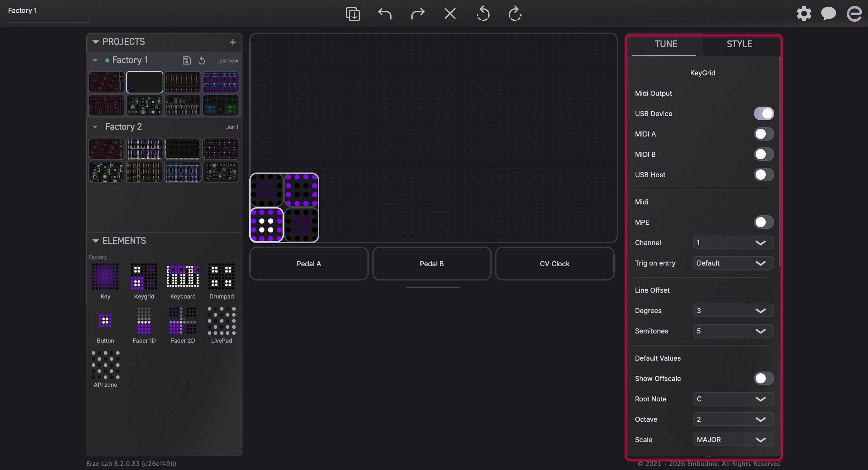Rotate counter-clockwise using the toolbar icon
Viewport: 868px width, 470px height.
click(483, 14)
